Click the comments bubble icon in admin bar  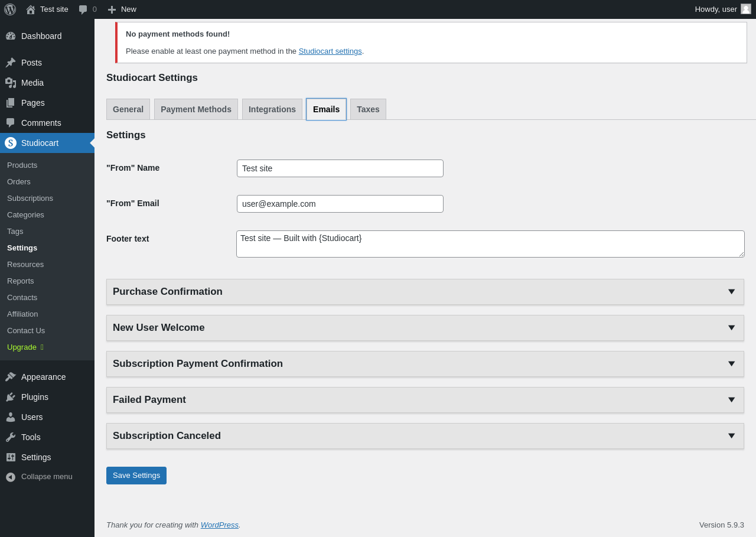coord(83,9)
